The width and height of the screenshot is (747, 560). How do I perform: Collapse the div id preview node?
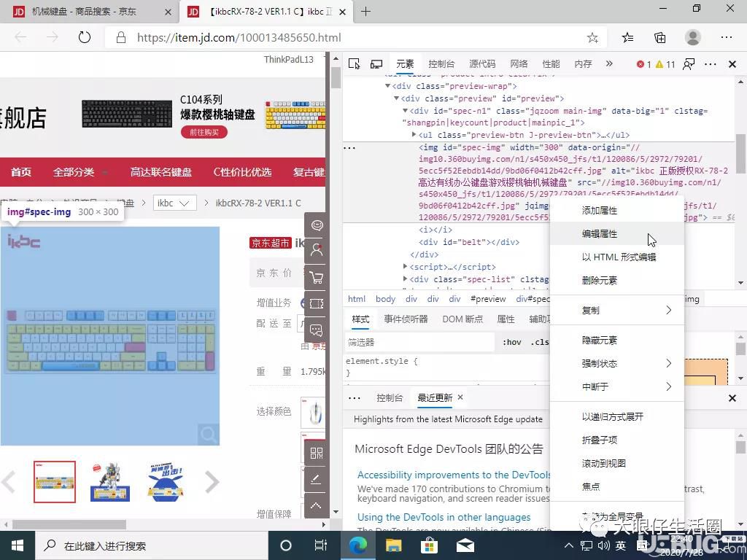click(396, 98)
